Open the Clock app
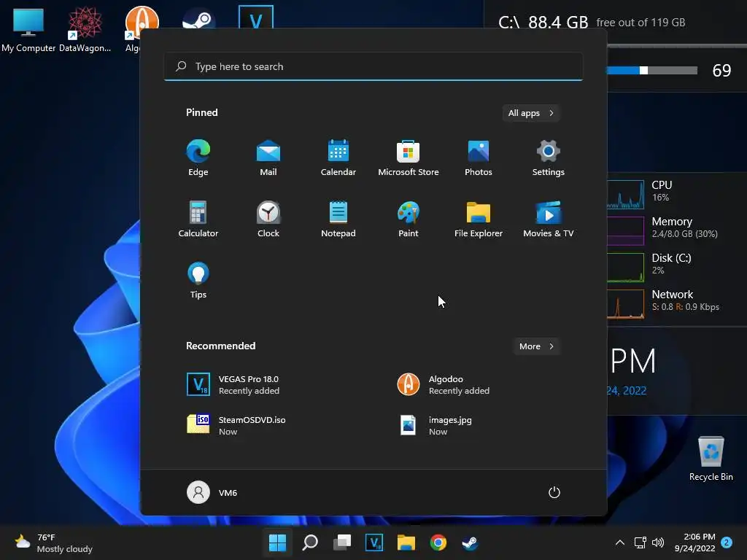 click(268, 219)
